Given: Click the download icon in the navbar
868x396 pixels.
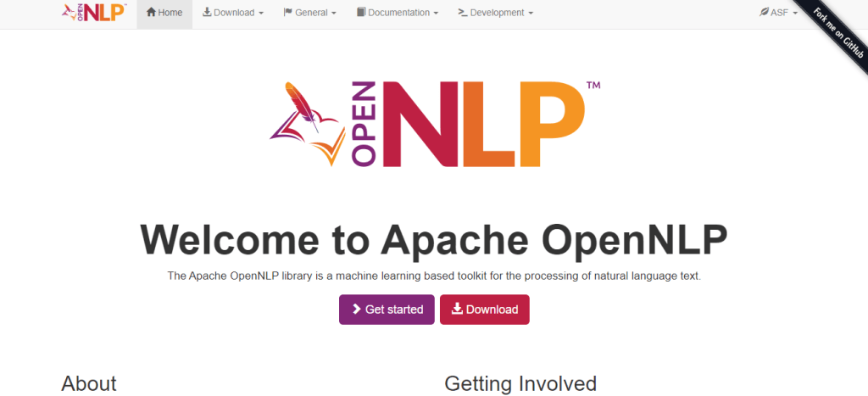Looking at the screenshot, I should [x=207, y=13].
